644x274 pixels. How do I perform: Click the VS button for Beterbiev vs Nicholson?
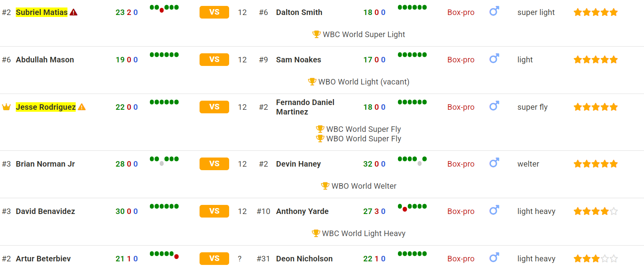point(214,259)
